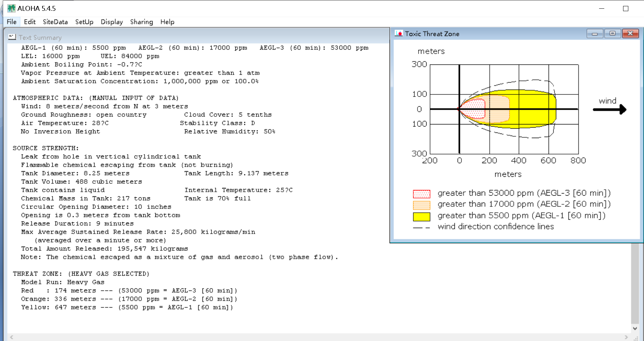Image resolution: width=644 pixels, height=341 pixels.
Task: Open the File menu
Action: click(x=11, y=22)
